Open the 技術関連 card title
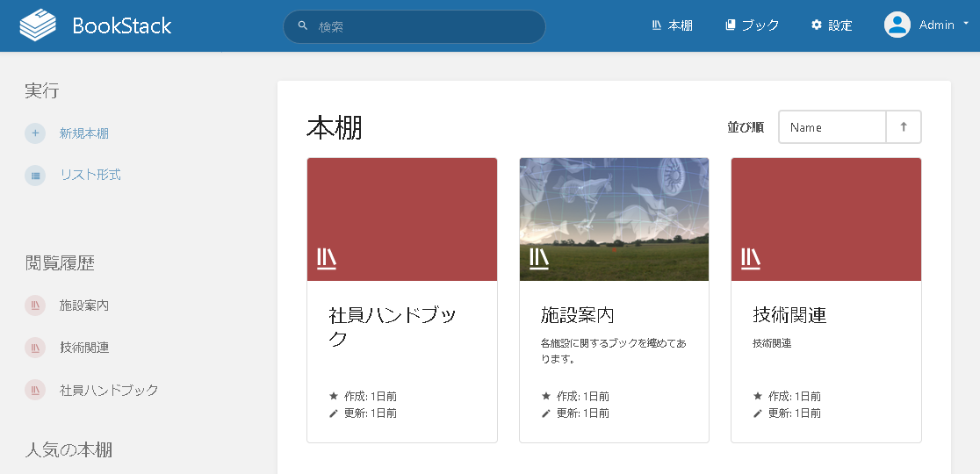 pyautogui.click(x=789, y=315)
